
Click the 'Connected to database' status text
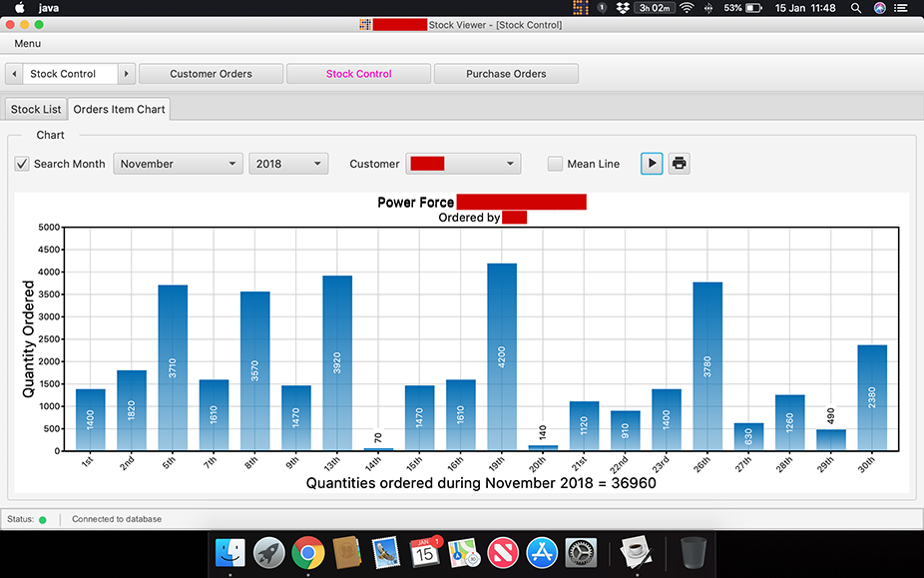click(117, 519)
